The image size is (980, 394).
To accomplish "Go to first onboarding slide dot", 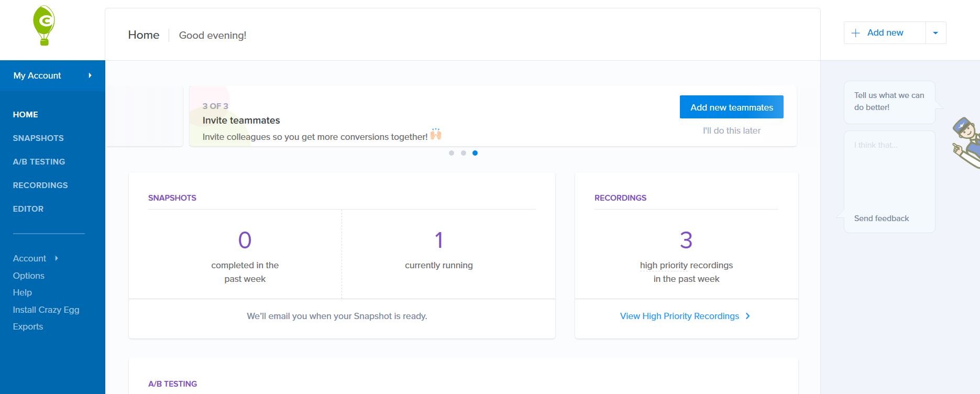I will pyautogui.click(x=452, y=153).
